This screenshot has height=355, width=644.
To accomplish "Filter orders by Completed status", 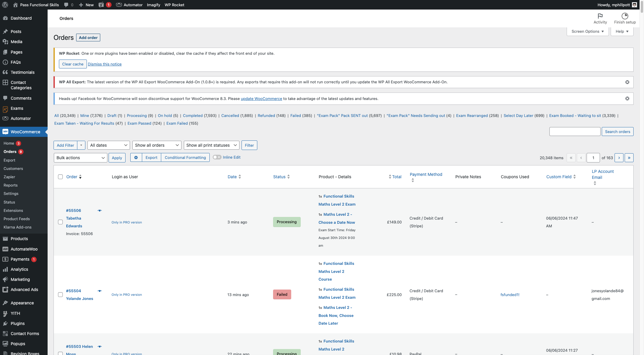I will (193, 116).
